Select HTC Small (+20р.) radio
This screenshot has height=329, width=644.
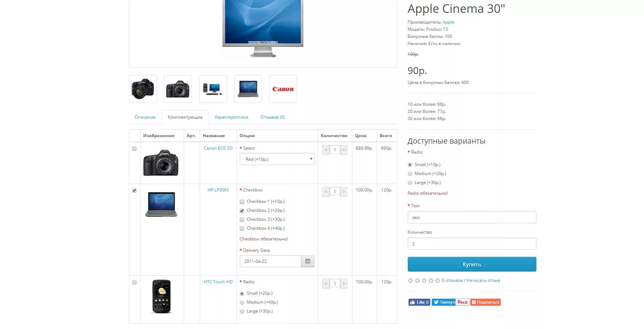tap(242, 294)
